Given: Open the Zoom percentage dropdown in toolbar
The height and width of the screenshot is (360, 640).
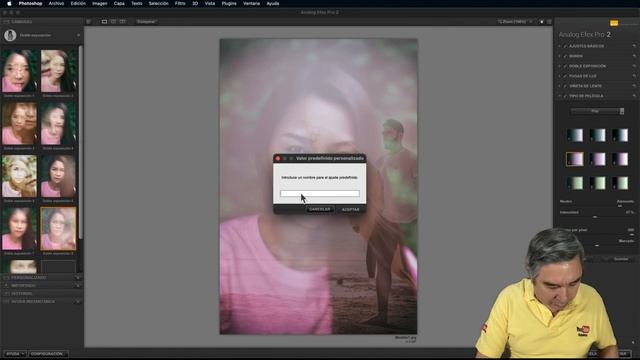Looking at the screenshot, I should pyautogui.click(x=515, y=22).
